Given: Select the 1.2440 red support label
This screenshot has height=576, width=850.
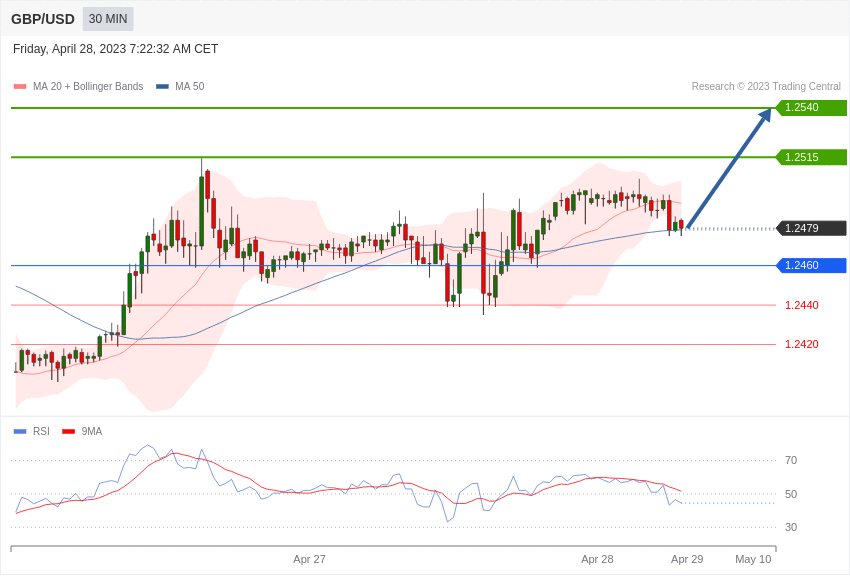Looking at the screenshot, I should click(801, 305).
